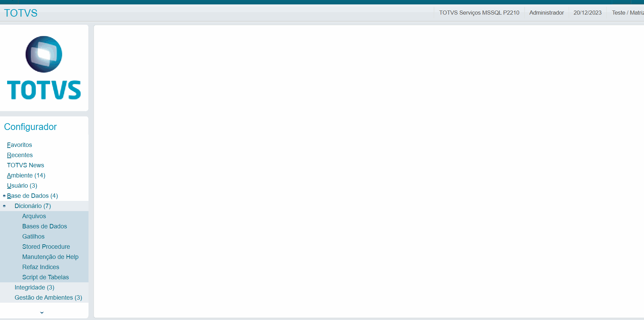Open Script de Tabelas
The width and height of the screenshot is (644, 320).
[45, 277]
